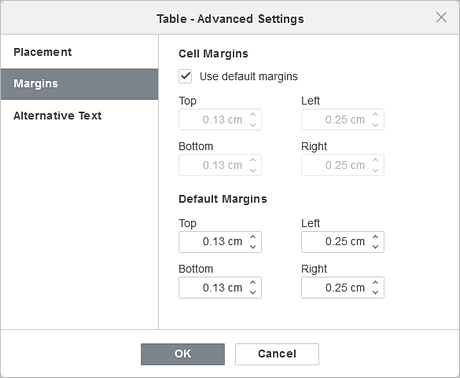Click the Default Margins Bottom field

click(220, 287)
